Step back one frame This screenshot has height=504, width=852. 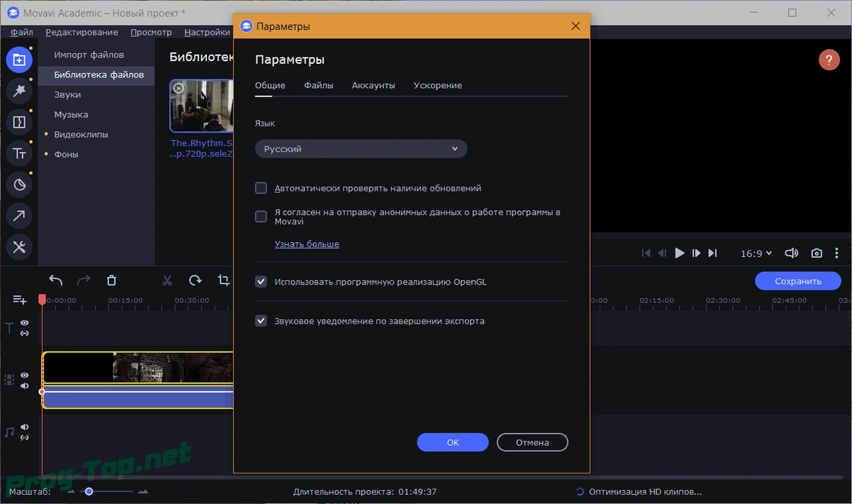point(662,253)
